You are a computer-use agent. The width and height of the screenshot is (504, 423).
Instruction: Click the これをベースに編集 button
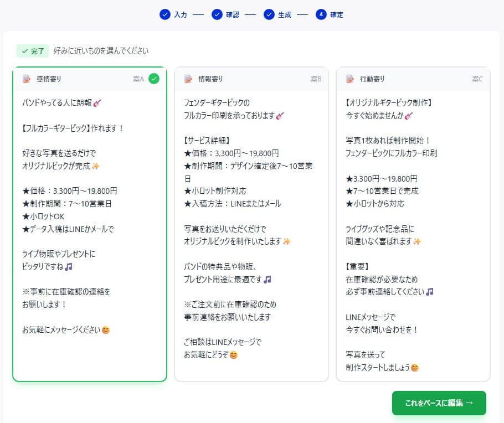pos(439,403)
